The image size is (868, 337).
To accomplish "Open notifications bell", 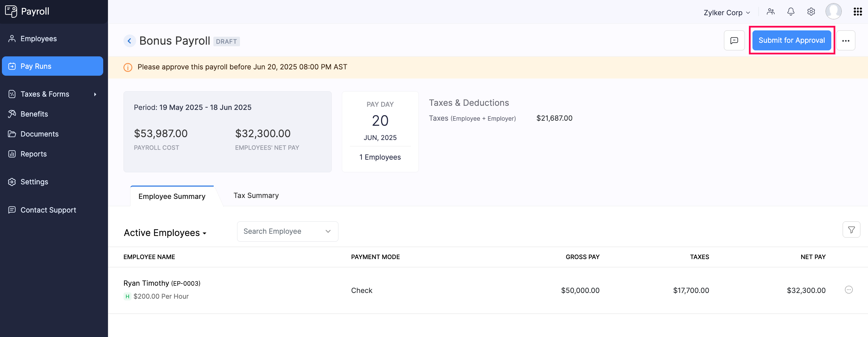I will point(790,11).
